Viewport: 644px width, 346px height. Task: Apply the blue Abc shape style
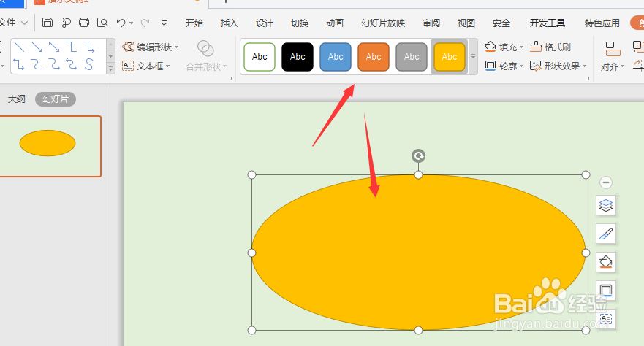point(336,57)
